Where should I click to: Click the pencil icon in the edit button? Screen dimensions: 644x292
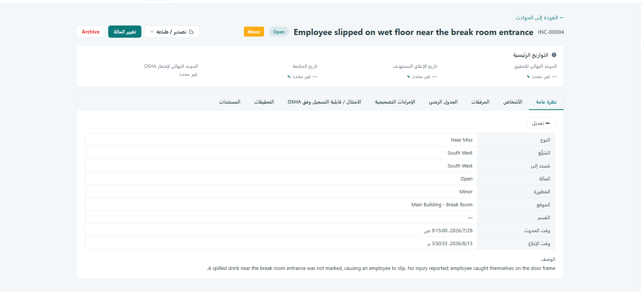click(x=548, y=123)
